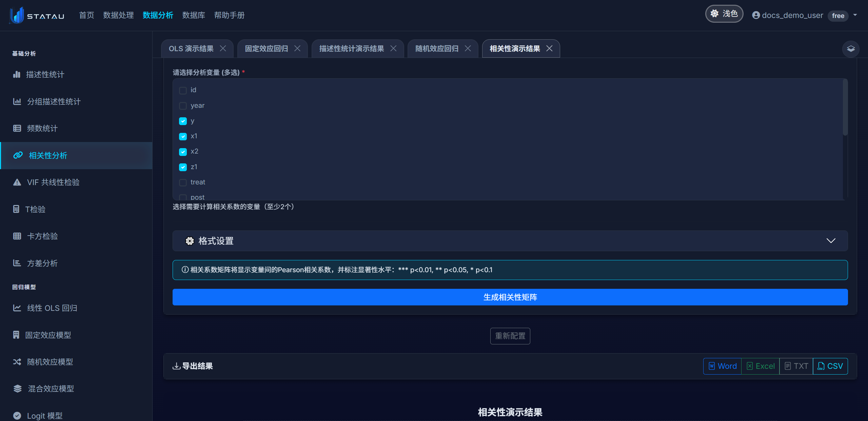Click the variable list scrollbar thumb
This screenshot has height=421, width=868.
tap(845, 107)
